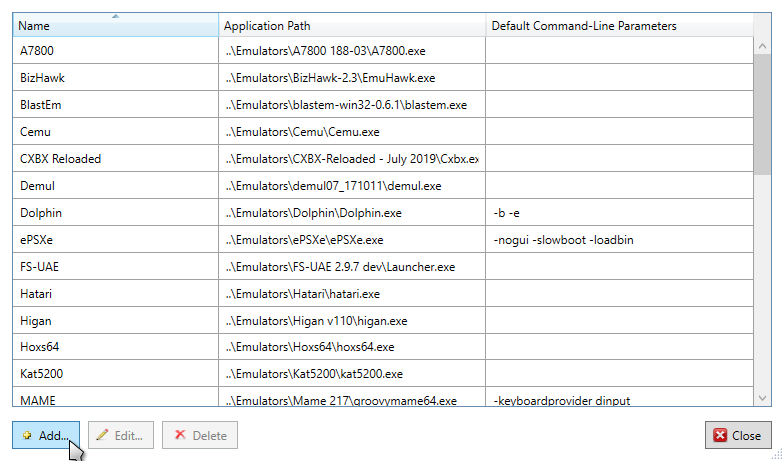This screenshot has width=784, height=461.
Task: Click the scrollbar down arrow
Action: [762, 398]
